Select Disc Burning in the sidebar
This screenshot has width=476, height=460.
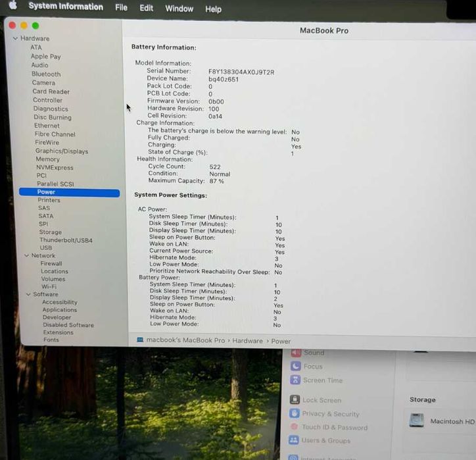(x=53, y=117)
